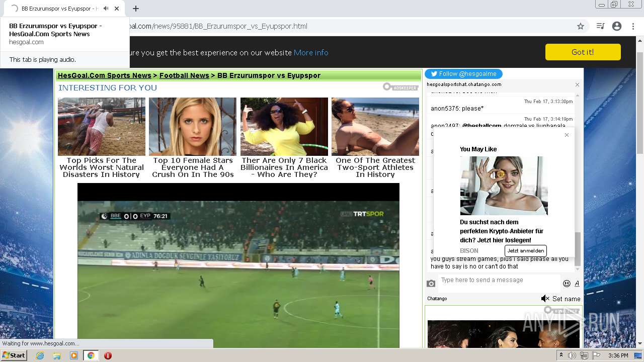Image resolution: width=644 pixels, height=362 pixels.
Task: Mute the tab using the speaker icon
Action: [x=106, y=9]
